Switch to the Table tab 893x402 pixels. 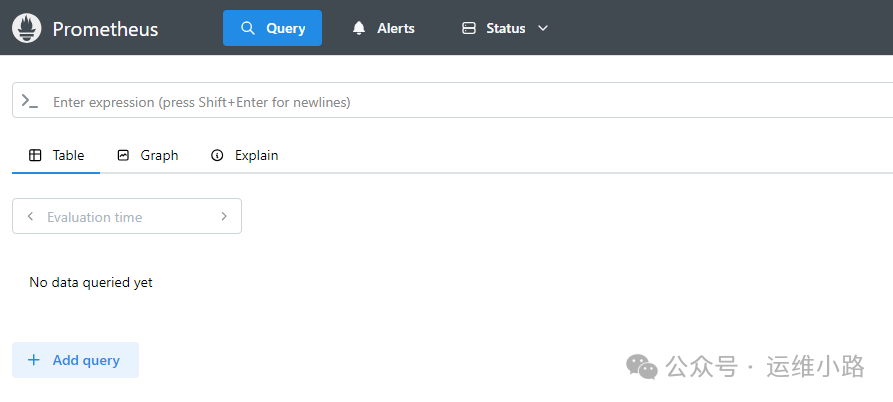pyautogui.click(x=56, y=155)
